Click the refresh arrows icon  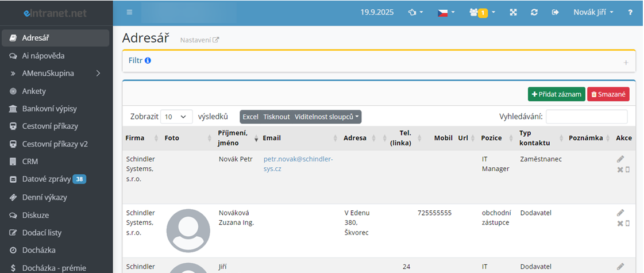coord(534,12)
